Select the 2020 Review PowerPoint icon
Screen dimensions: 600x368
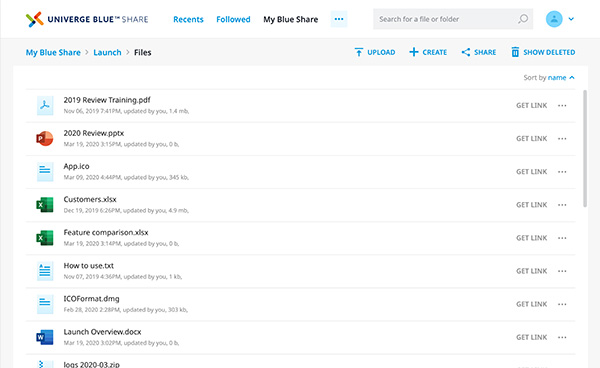click(45, 138)
